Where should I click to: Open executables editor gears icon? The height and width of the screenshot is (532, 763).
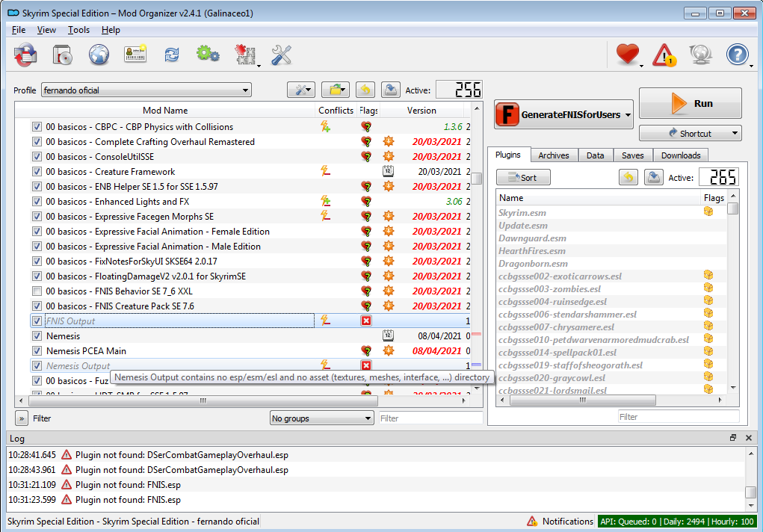(x=208, y=54)
